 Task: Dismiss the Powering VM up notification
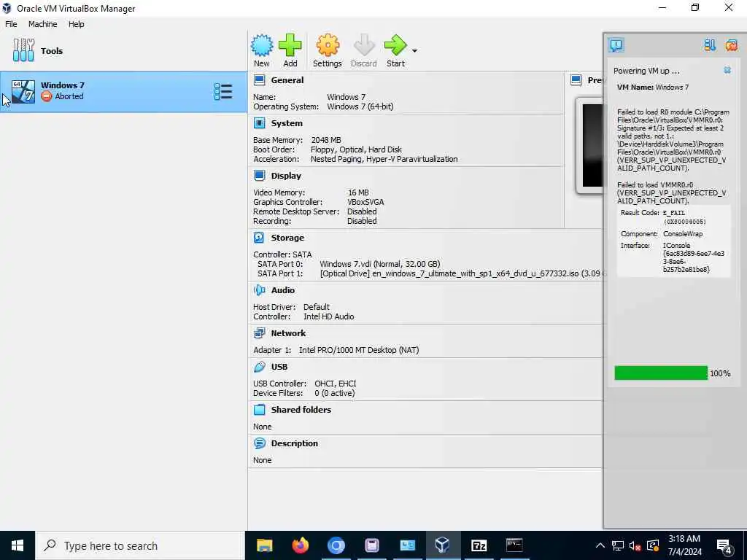click(x=727, y=71)
